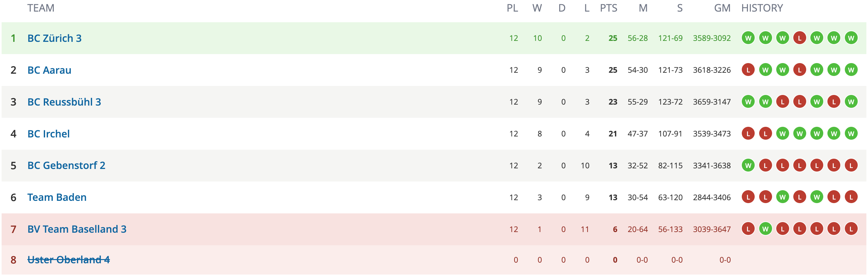Image resolution: width=868 pixels, height=280 pixels.
Task: Select BC Irchel's last green W history icon
Action: coord(851,134)
